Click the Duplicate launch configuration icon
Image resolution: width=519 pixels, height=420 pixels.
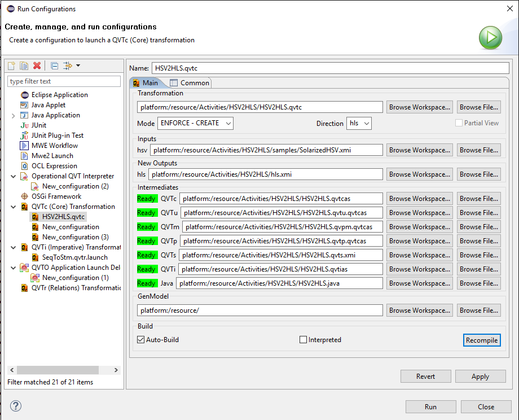point(24,65)
